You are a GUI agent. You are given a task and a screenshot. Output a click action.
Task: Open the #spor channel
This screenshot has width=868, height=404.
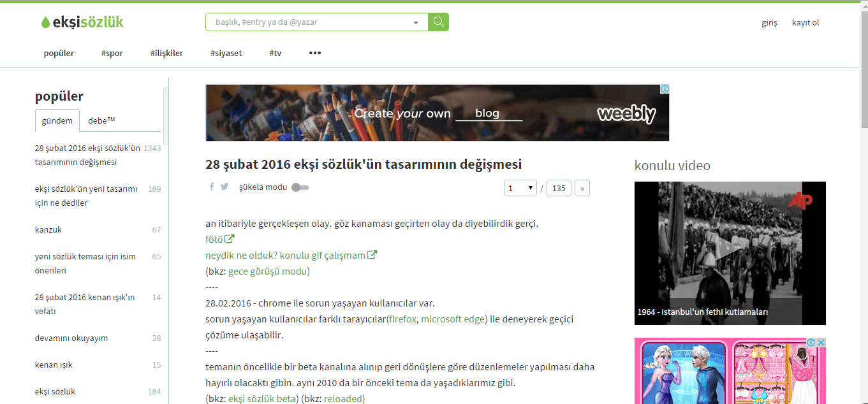pos(112,53)
